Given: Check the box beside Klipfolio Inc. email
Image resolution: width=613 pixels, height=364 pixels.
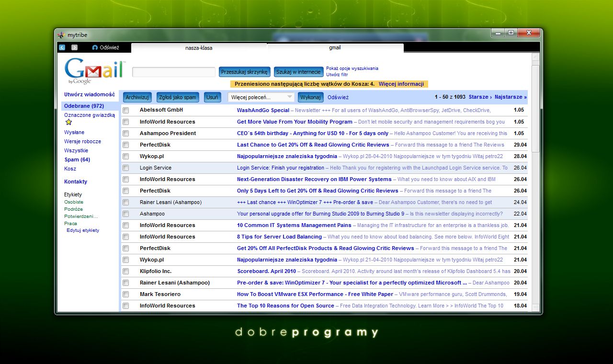Looking at the screenshot, I should coord(125,271).
